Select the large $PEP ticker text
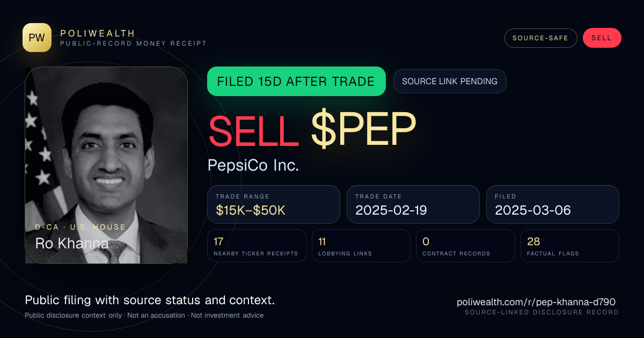The image size is (644, 338). tap(363, 131)
